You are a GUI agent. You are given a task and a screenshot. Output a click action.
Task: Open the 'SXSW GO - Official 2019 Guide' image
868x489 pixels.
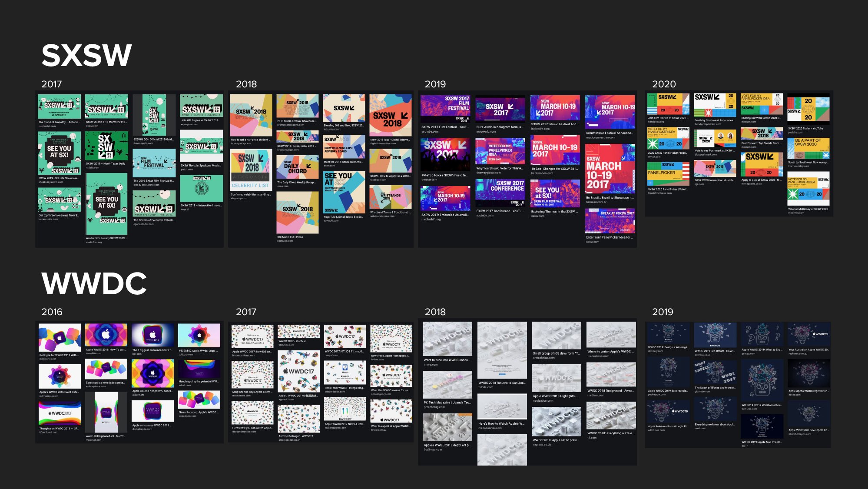coord(154,115)
